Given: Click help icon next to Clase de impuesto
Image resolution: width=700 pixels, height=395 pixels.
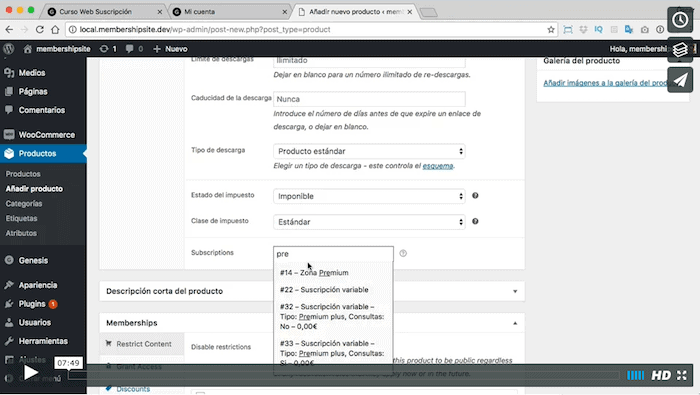Looking at the screenshot, I should [x=475, y=221].
